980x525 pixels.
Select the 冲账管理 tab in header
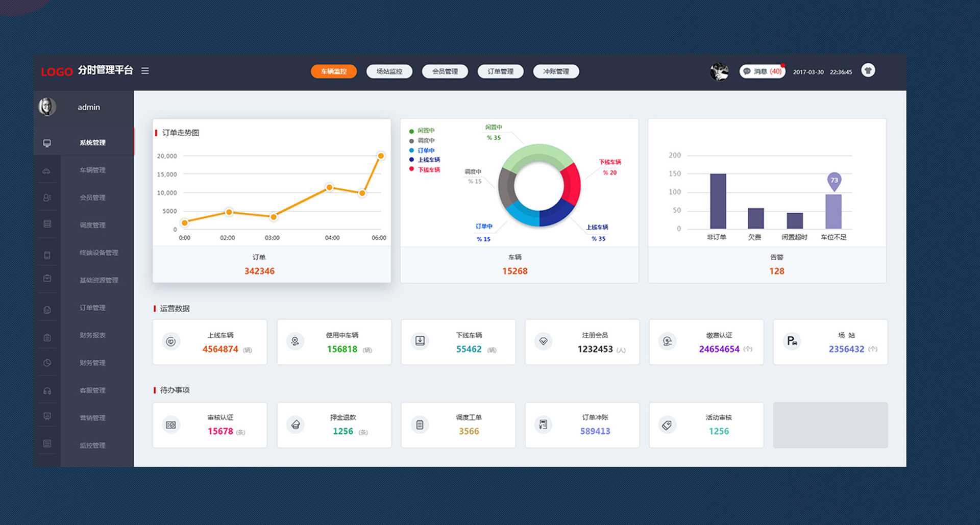click(x=556, y=71)
